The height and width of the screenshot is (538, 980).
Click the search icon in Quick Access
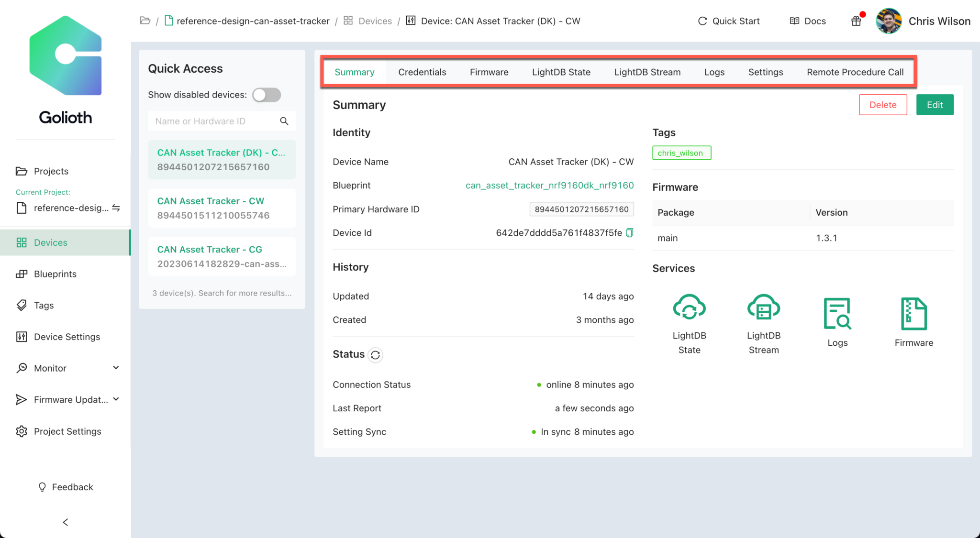pos(284,121)
